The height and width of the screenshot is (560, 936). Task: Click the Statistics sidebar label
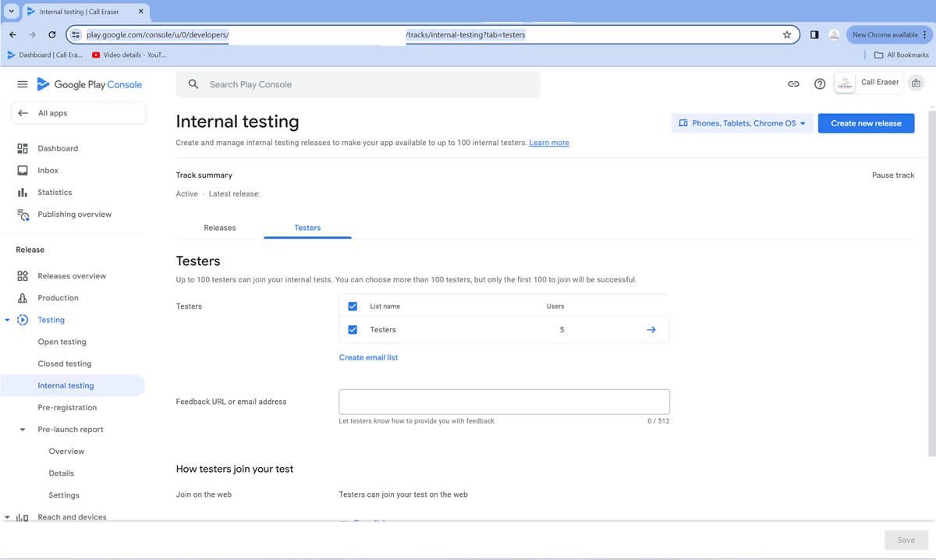[x=55, y=192]
